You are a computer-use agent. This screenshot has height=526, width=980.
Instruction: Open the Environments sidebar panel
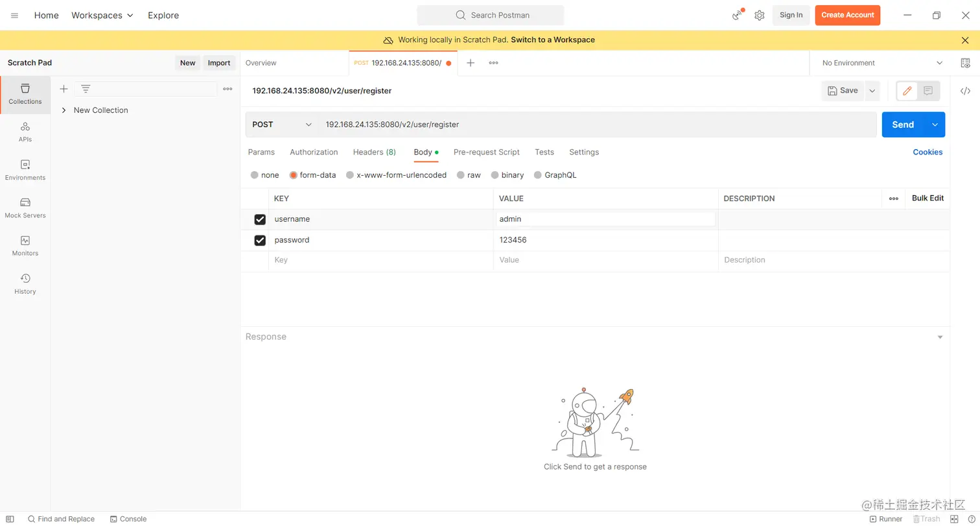click(25, 170)
